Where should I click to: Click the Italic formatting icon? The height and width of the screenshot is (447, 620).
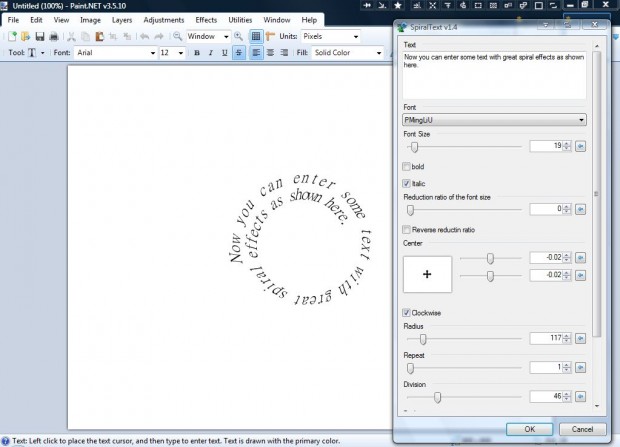(210, 53)
